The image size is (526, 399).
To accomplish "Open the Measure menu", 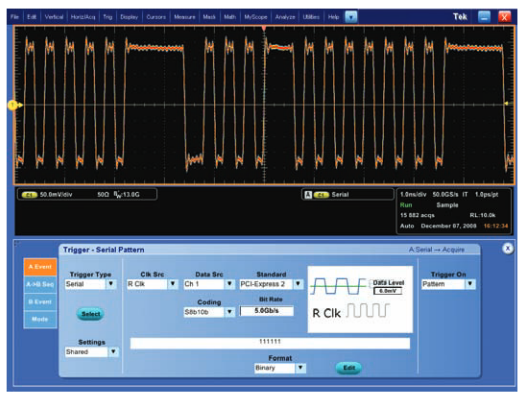I will (x=185, y=17).
